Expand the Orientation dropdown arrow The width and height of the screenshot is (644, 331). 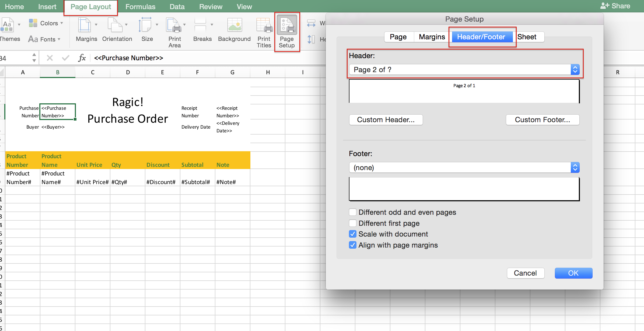tap(126, 24)
